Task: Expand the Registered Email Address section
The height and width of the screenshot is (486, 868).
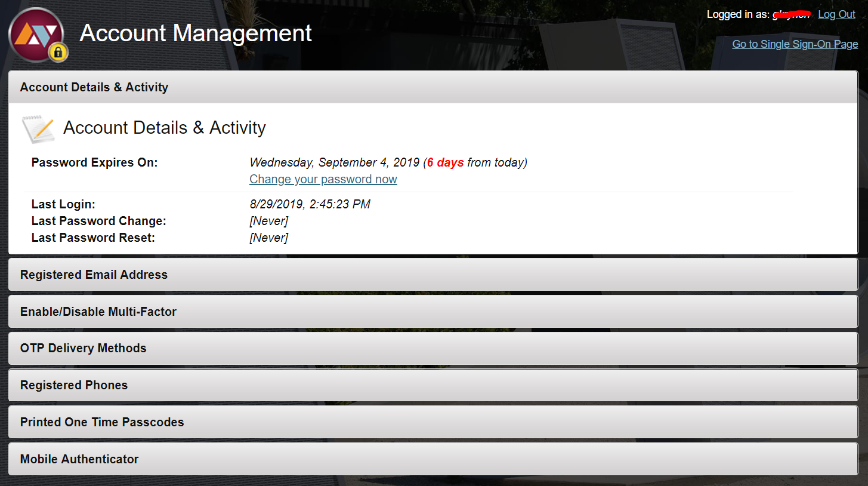Action: tap(433, 275)
